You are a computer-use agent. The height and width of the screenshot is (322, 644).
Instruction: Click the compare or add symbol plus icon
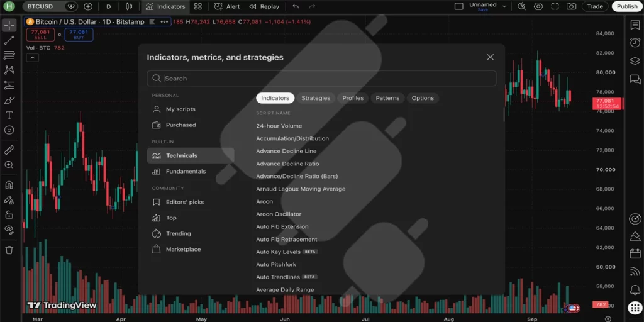(88, 6)
